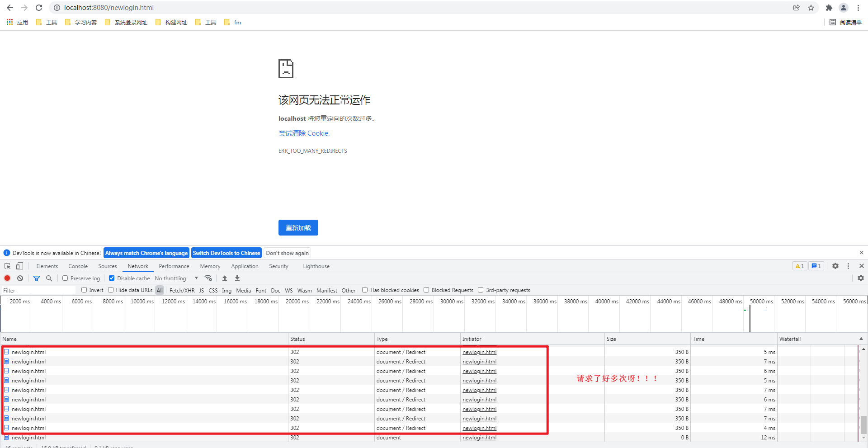This screenshot has height=448, width=868.
Task: Open the DevTools three-dot menu
Action: (x=849, y=266)
